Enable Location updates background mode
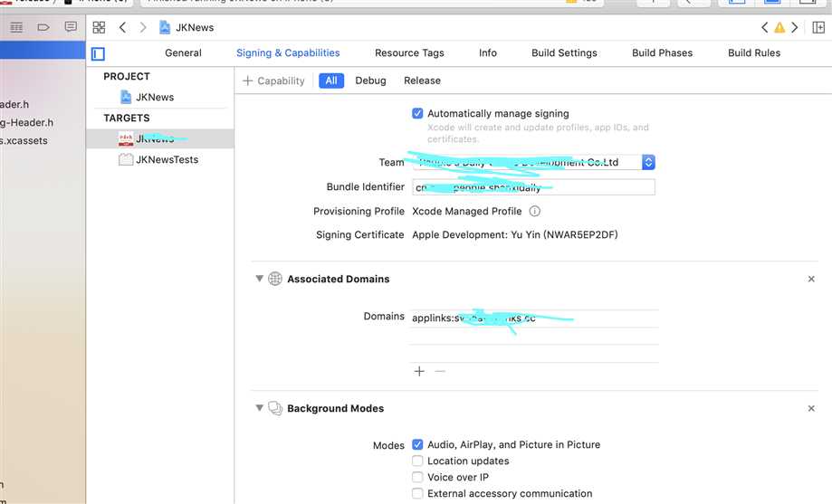This screenshot has height=504, width=832. (x=417, y=461)
